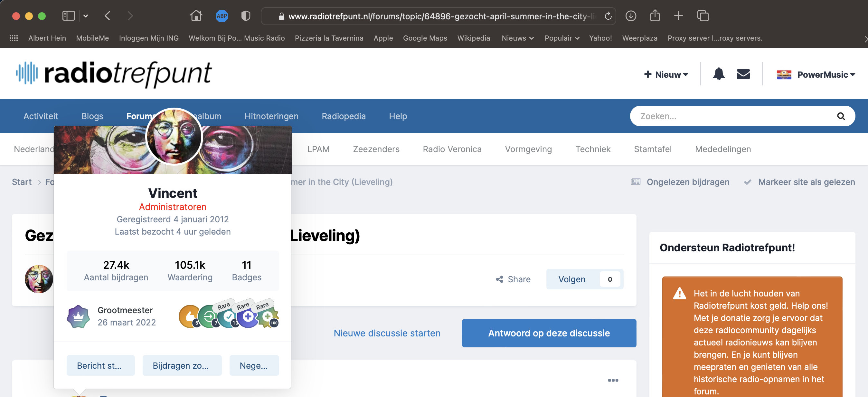Screen dimensions: 868x397
Task: Click the Grootmeester rank badge icon
Action: click(x=78, y=316)
